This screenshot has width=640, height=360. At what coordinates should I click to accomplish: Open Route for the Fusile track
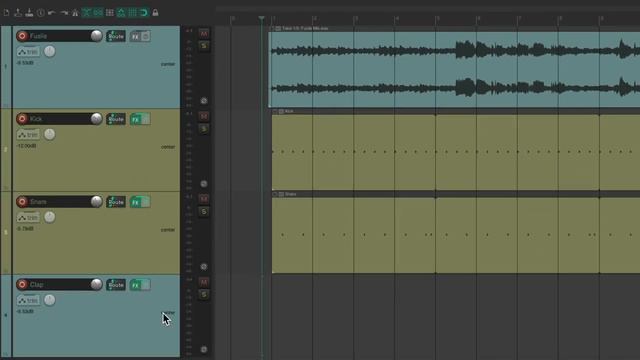116,36
